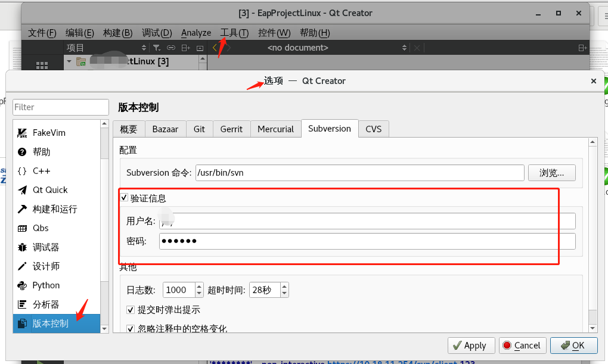The width and height of the screenshot is (608, 364).
Task: Toggle 验证信息 checkbox
Action: [124, 197]
